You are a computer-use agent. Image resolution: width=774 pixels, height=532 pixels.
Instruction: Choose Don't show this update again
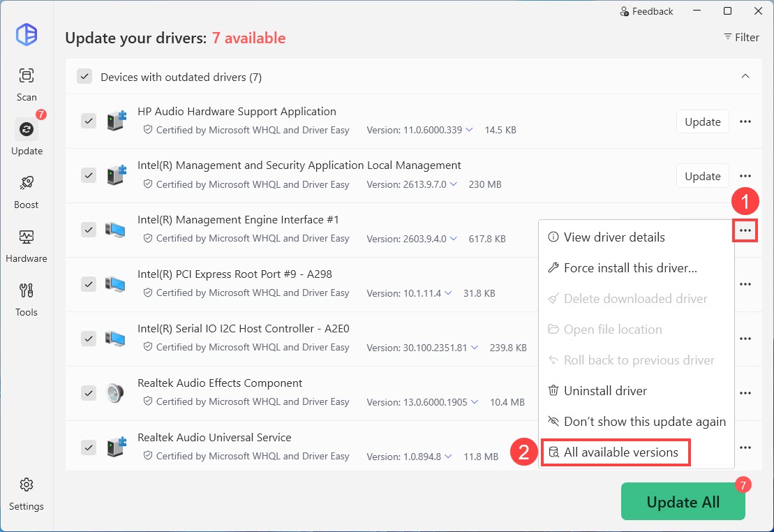[637, 422]
